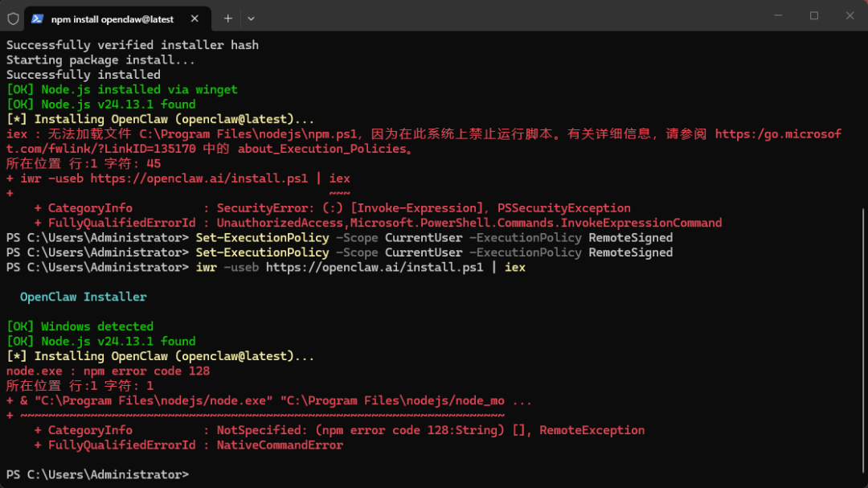868x488 pixels.
Task: Click the 'npm error code 128' line
Action: pos(108,371)
